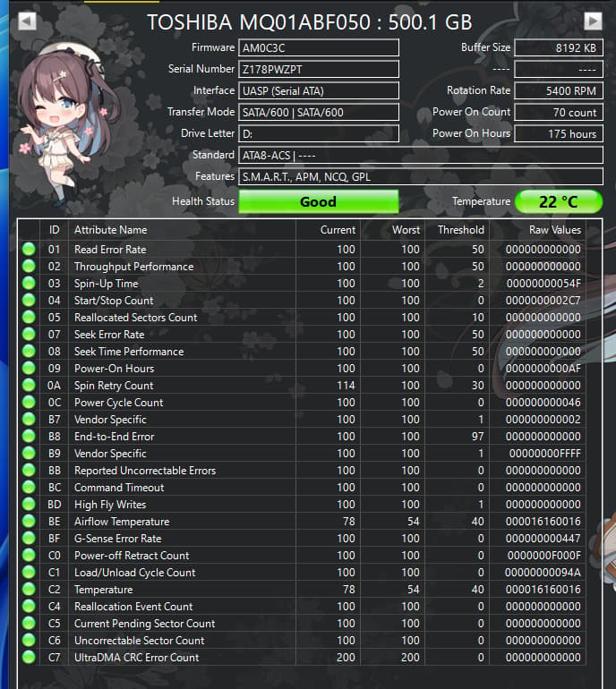Click the Buffer Size value 8192 KB

tap(559, 48)
